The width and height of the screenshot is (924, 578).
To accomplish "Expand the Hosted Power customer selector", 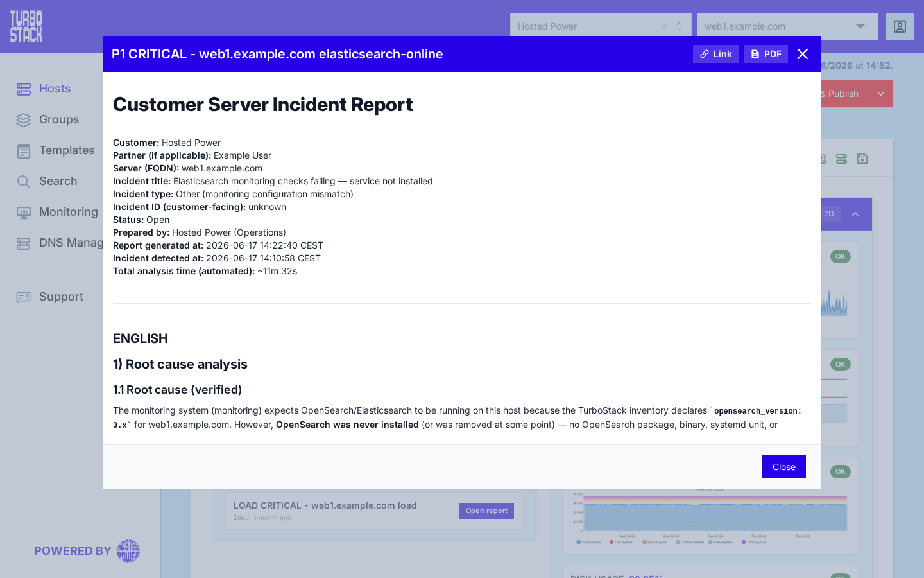I will tap(679, 26).
